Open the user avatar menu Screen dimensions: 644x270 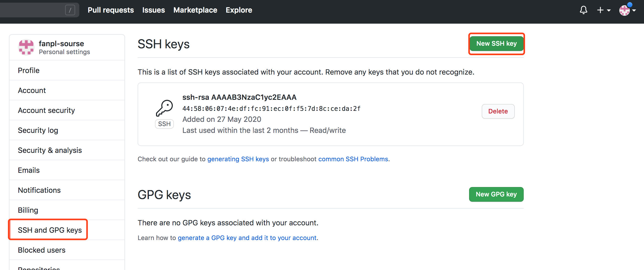pos(627,10)
